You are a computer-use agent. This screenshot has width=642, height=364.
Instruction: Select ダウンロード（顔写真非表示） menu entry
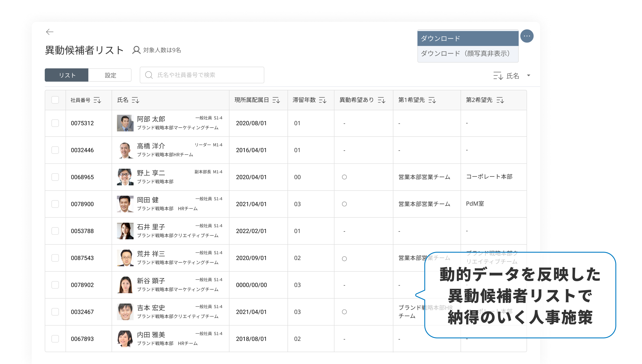468,53
